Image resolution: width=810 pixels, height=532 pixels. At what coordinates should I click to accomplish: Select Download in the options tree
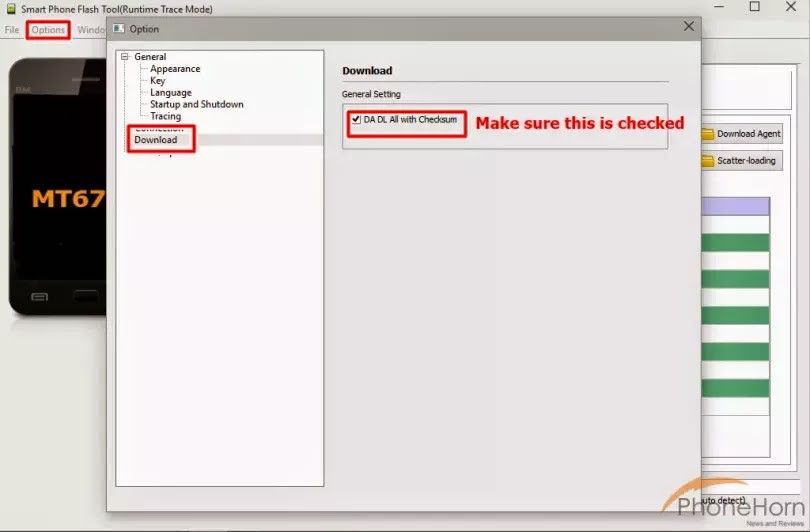[155, 140]
